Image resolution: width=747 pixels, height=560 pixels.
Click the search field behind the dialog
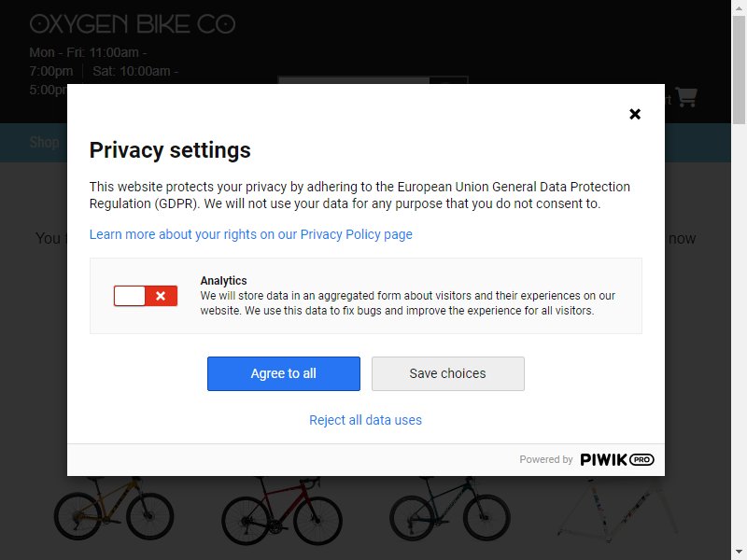[x=354, y=80]
